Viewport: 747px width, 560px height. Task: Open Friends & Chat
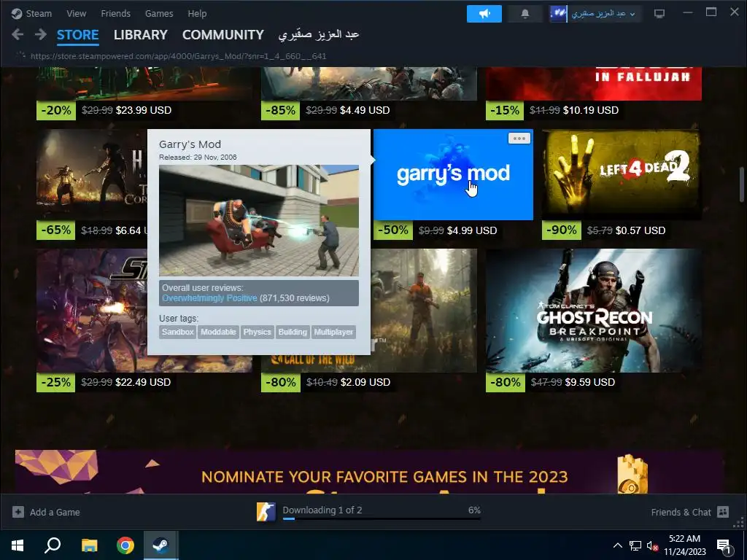tap(681, 512)
